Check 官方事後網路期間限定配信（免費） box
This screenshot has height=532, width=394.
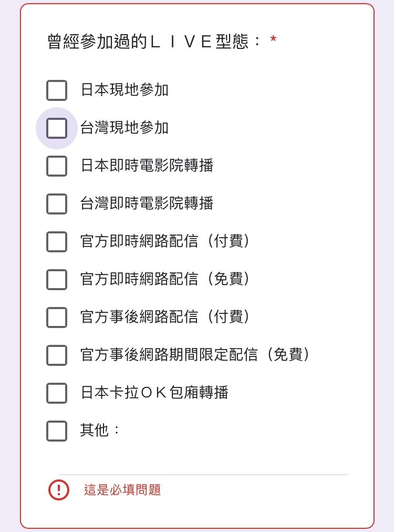(57, 355)
